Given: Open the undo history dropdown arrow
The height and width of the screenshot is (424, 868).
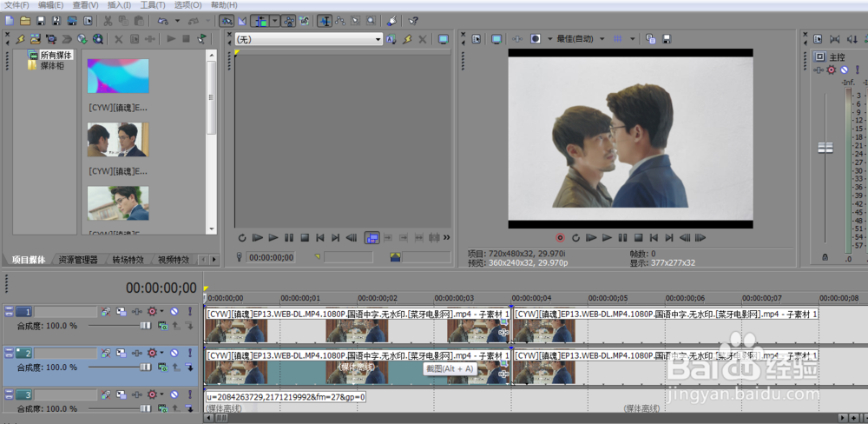Looking at the screenshot, I should click(x=177, y=21).
